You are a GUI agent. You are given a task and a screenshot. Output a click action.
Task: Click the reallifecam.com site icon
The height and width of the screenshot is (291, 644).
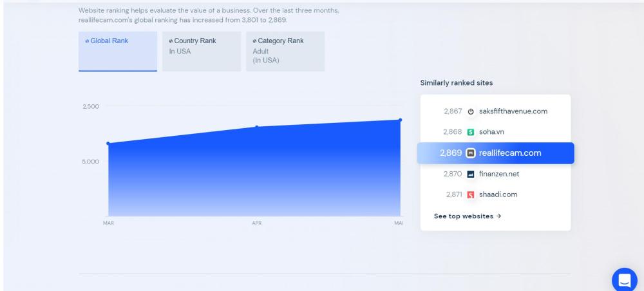tap(471, 153)
